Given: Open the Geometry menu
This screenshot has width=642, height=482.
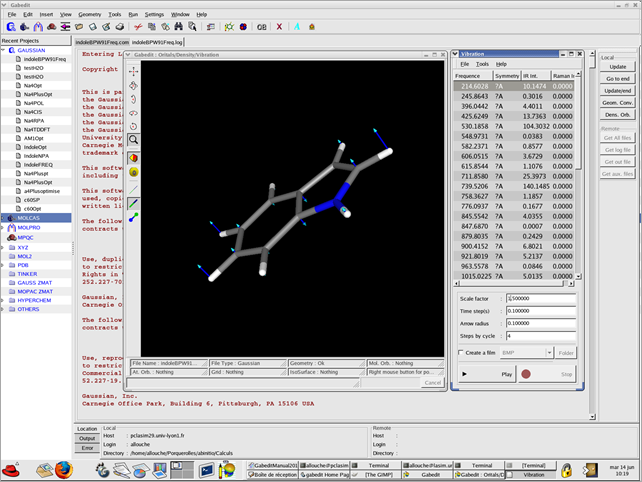Looking at the screenshot, I should click(89, 15).
